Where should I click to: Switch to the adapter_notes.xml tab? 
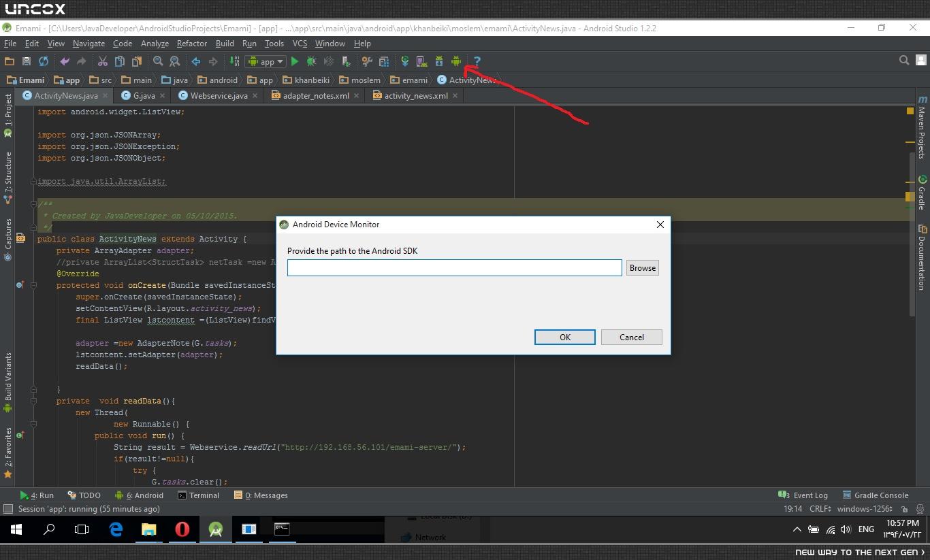click(x=316, y=96)
